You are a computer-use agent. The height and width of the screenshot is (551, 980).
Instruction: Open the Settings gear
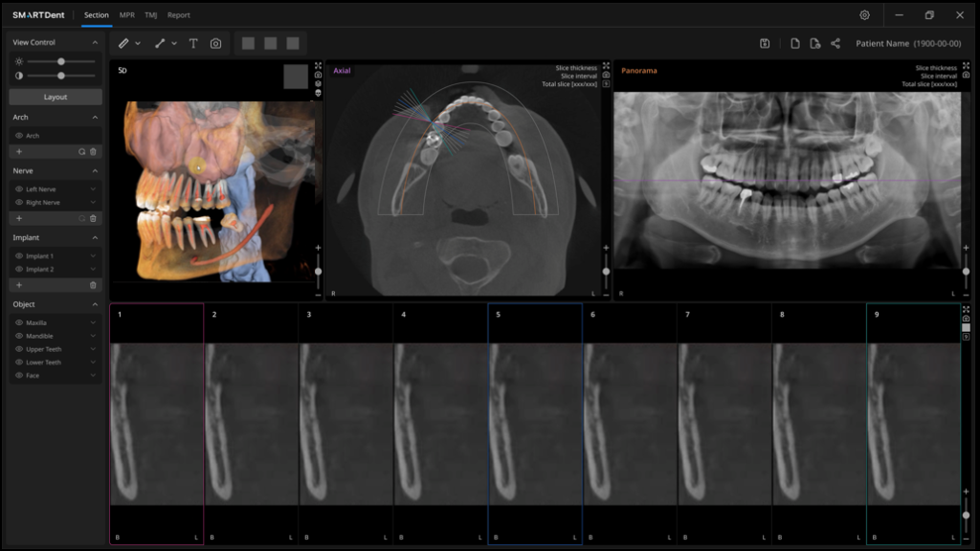coord(863,15)
